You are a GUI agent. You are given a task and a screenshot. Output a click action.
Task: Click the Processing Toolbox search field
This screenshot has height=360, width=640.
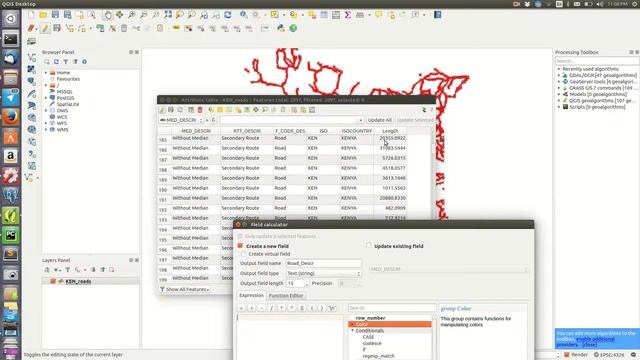(597, 61)
